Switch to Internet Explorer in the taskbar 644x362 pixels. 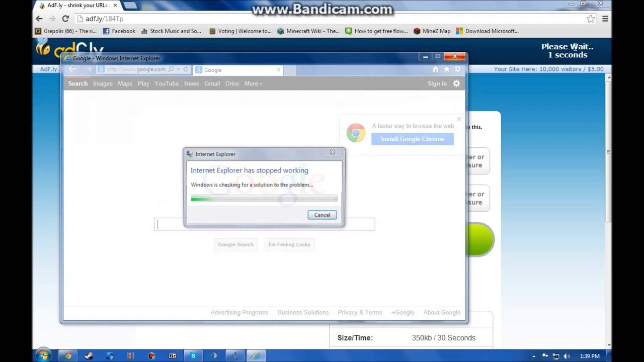pos(256,355)
